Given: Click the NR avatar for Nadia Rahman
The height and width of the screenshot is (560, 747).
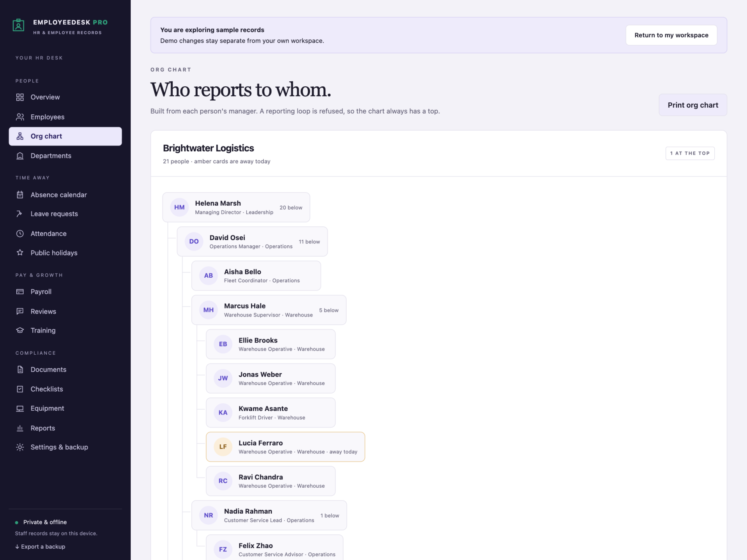Looking at the screenshot, I should click(x=209, y=515).
